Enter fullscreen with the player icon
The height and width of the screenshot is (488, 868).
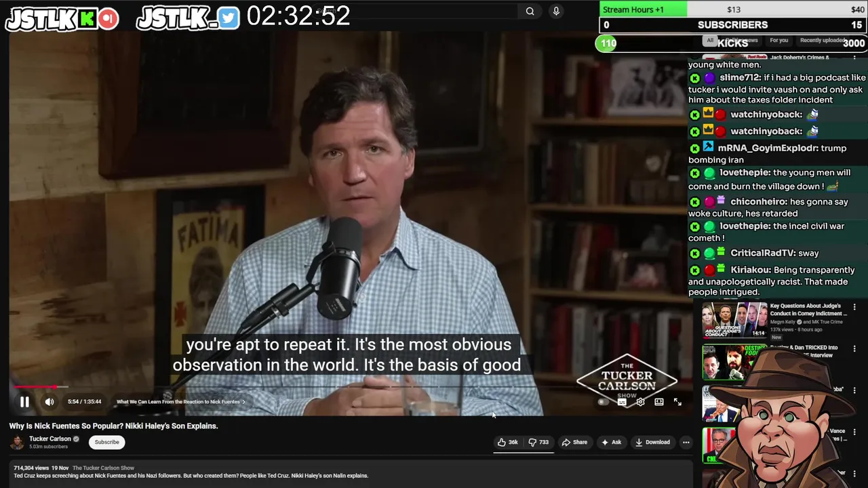[x=677, y=402]
